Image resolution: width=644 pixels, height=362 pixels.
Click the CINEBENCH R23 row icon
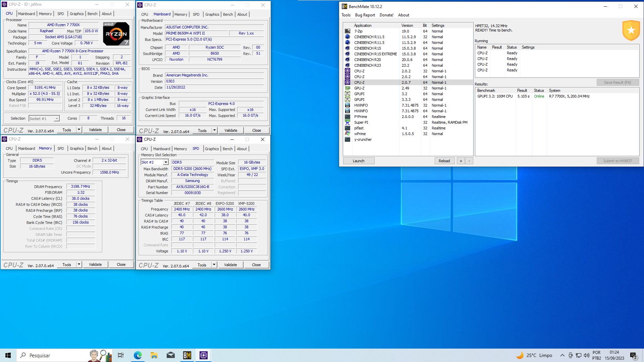click(x=347, y=65)
